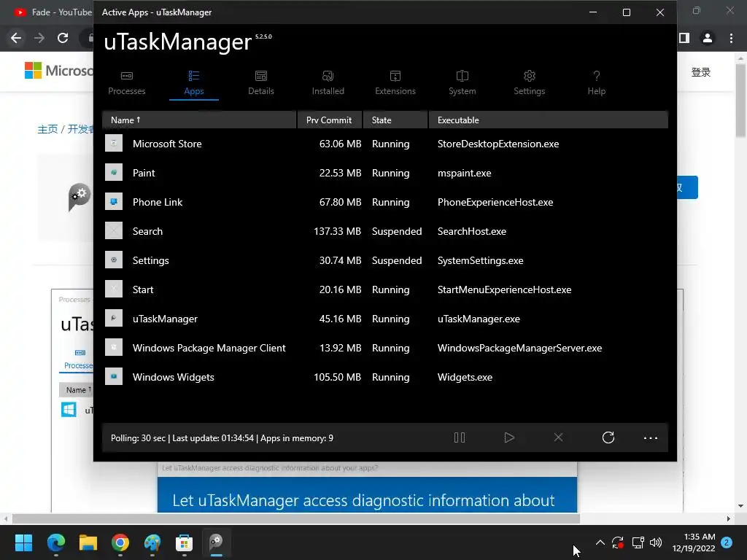Toggle Chrome side panel icon
This screenshot has width=747, height=560.
coord(684,38)
